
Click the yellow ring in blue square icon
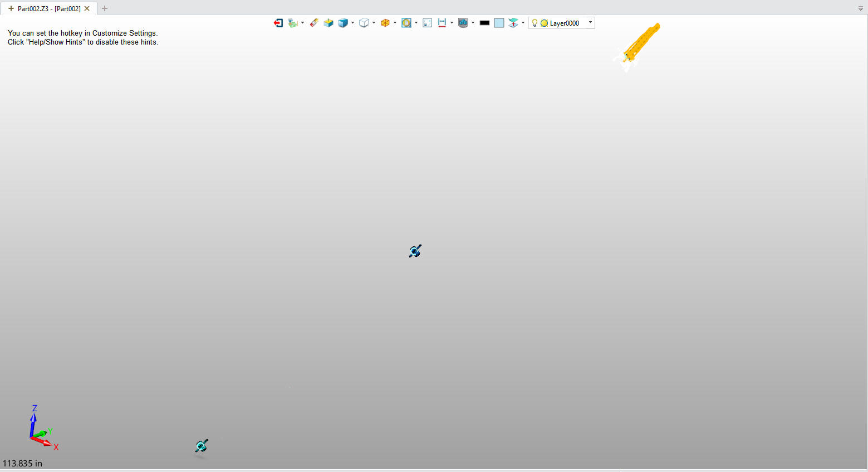pos(406,23)
